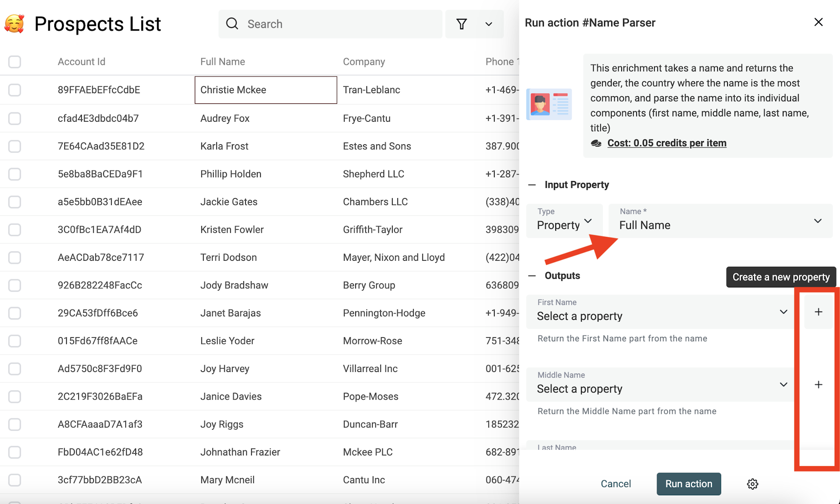The height and width of the screenshot is (504, 840).
Task: Open the Cost per item link
Action: [666, 143]
